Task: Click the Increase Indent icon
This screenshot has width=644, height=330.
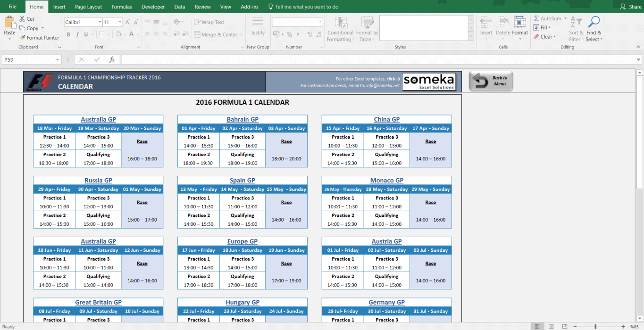Action: click(x=185, y=34)
